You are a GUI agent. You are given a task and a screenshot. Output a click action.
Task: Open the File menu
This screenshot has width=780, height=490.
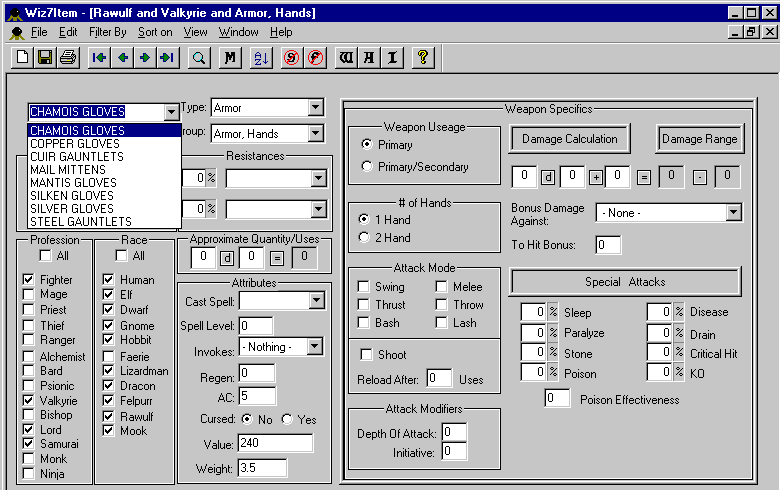pos(39,32)
